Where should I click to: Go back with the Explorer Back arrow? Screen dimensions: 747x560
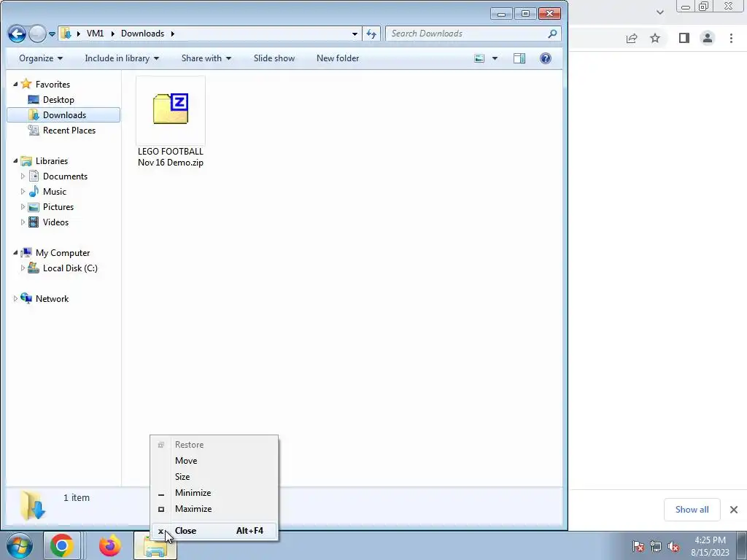click(18, 34)
